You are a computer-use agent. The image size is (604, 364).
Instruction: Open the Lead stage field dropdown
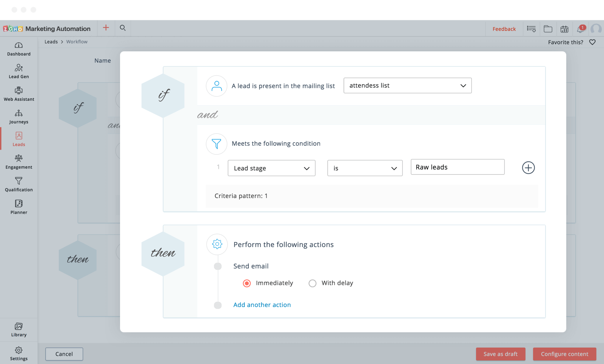(271, 168)
